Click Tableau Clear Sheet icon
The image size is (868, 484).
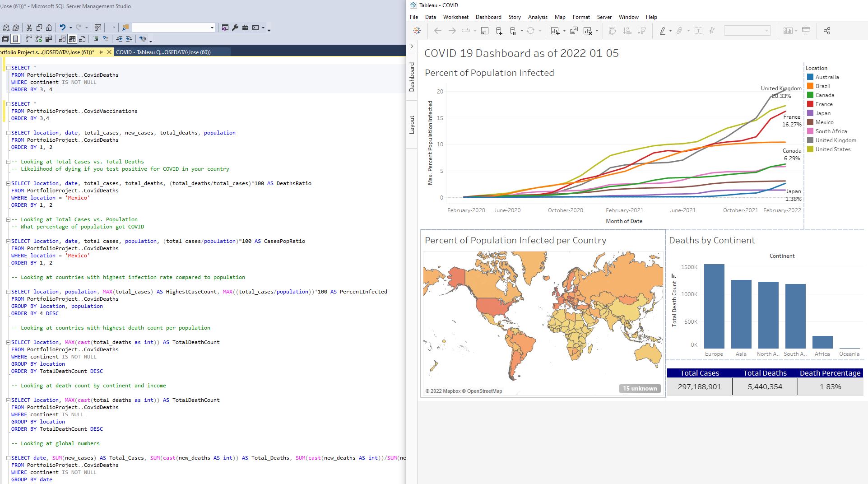click(x=588, y=31)
